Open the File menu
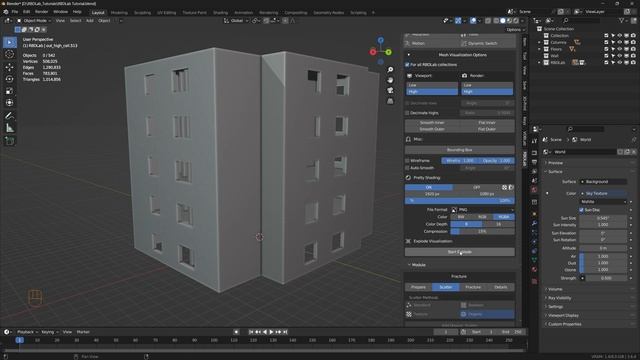The height and width of the screenshot is (360, 640). tap(15, 12)
